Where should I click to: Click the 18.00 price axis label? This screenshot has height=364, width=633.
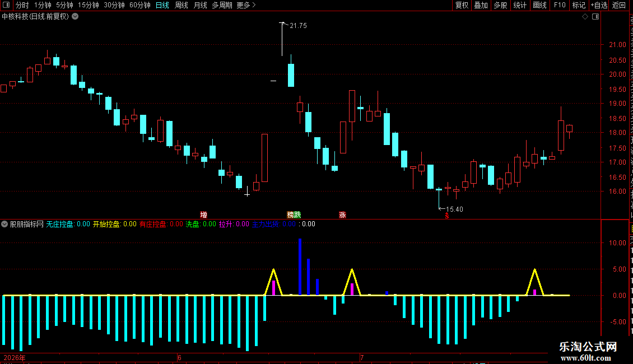(618, 133)
